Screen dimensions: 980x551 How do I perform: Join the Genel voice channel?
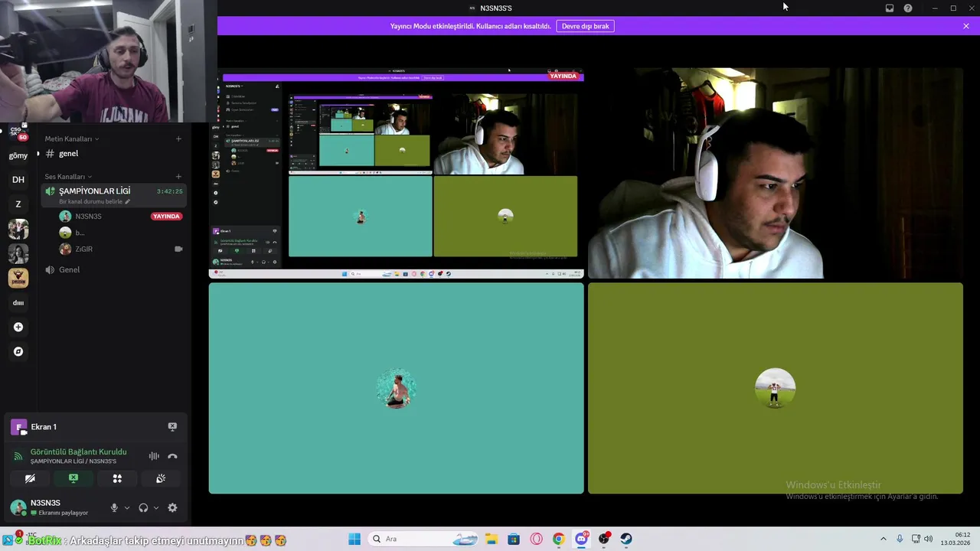(x=113, y=269)
